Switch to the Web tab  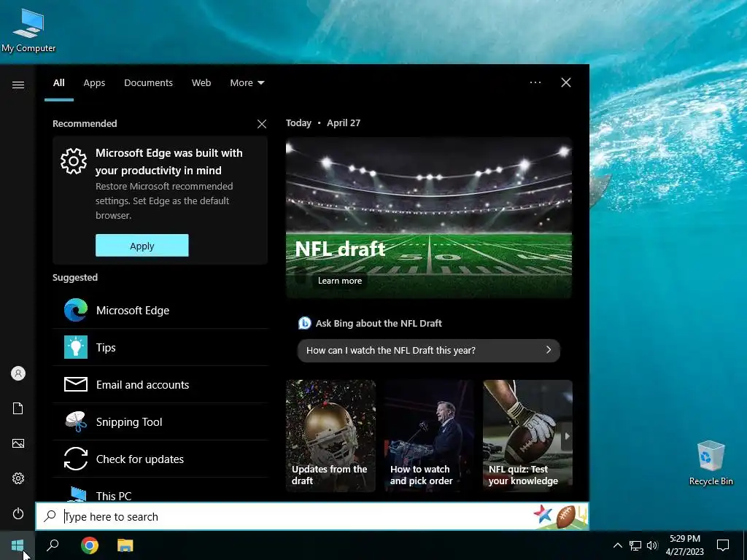point(201,83)
